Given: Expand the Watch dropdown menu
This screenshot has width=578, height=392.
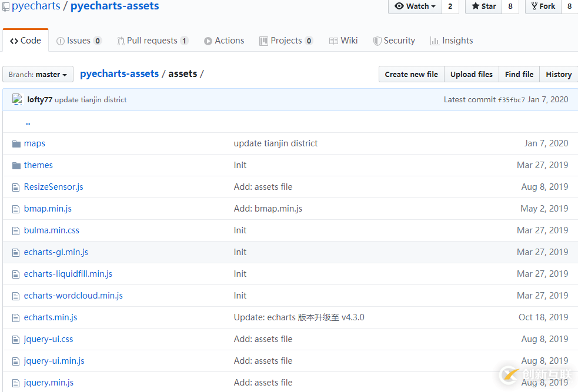Looking at the screenshot, I should pos(415,6).
